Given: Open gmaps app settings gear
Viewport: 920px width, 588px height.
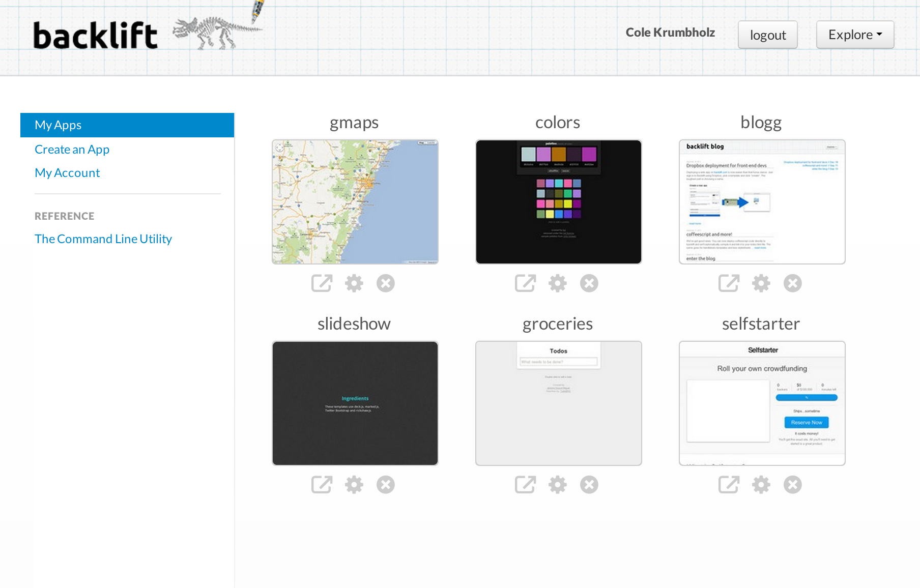Looking at the screenshot, I should (354, 283).
